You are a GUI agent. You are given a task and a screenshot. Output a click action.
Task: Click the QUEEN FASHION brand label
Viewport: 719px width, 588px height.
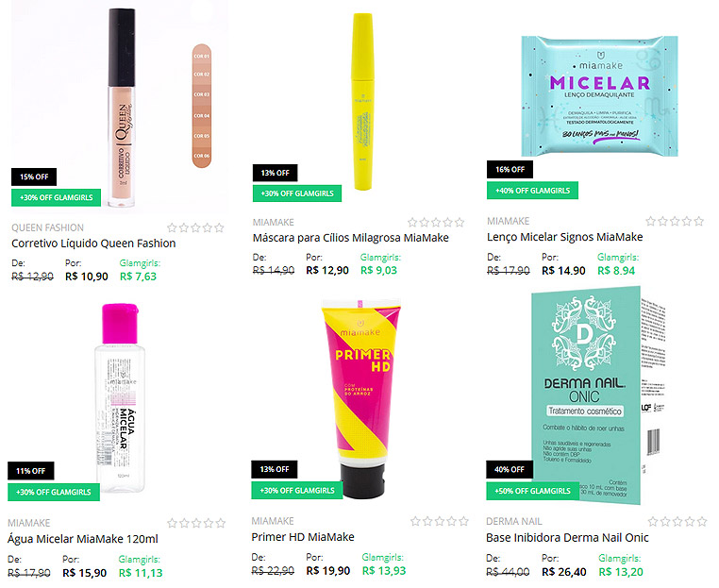coord(48,227)
